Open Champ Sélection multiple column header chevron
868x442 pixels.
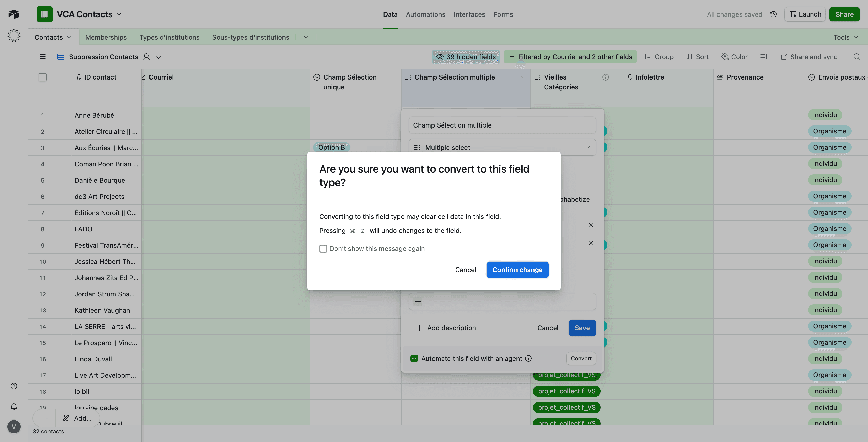tap(523, 77)
